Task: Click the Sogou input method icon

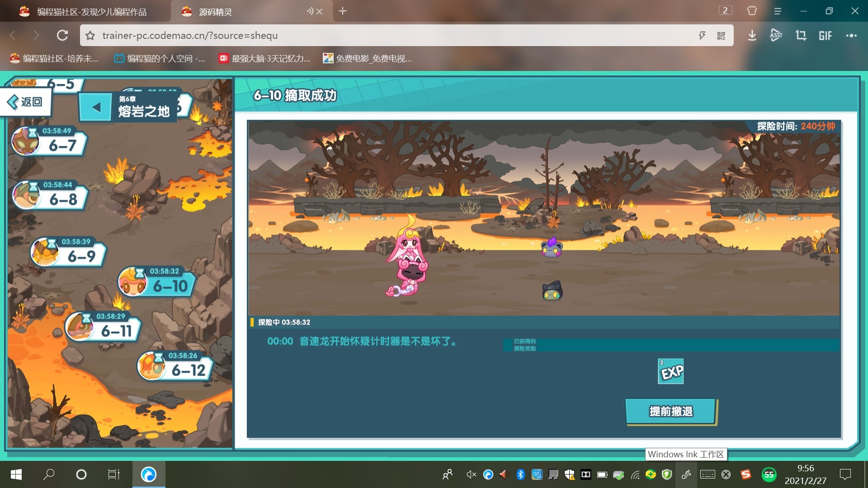Action: (746, 474)
